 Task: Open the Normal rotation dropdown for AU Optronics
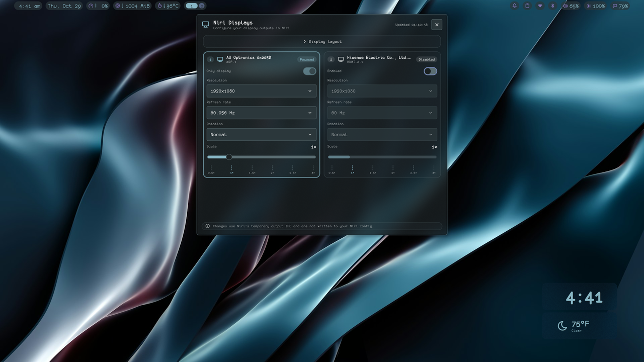[x=262, y=134]
